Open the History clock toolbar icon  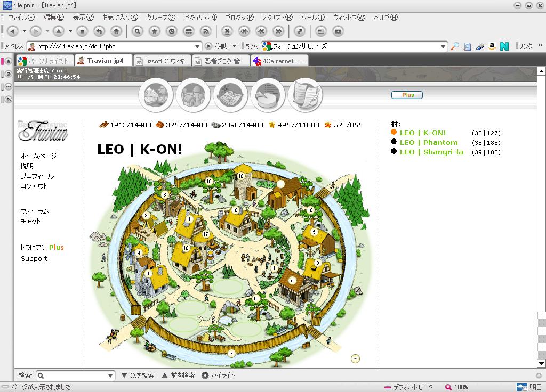point(172,31)
